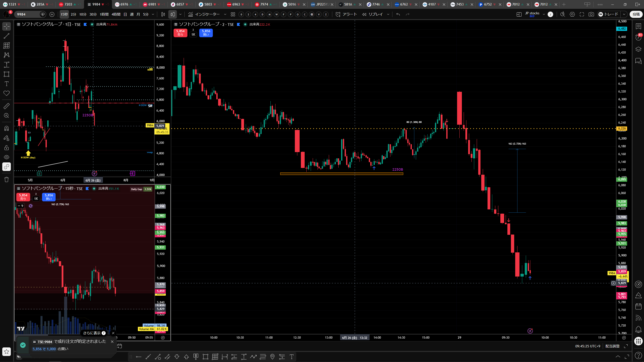The height and width of the screenshot is (362, 644).
Task: Create an alert with アラート
Action: click(x=346, y=14)
